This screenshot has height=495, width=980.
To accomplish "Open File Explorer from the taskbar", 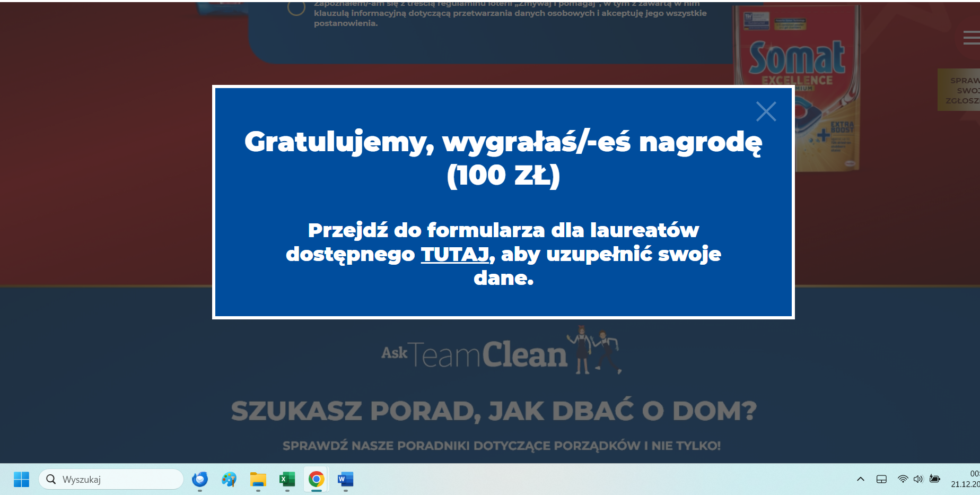I will [258, 479].
